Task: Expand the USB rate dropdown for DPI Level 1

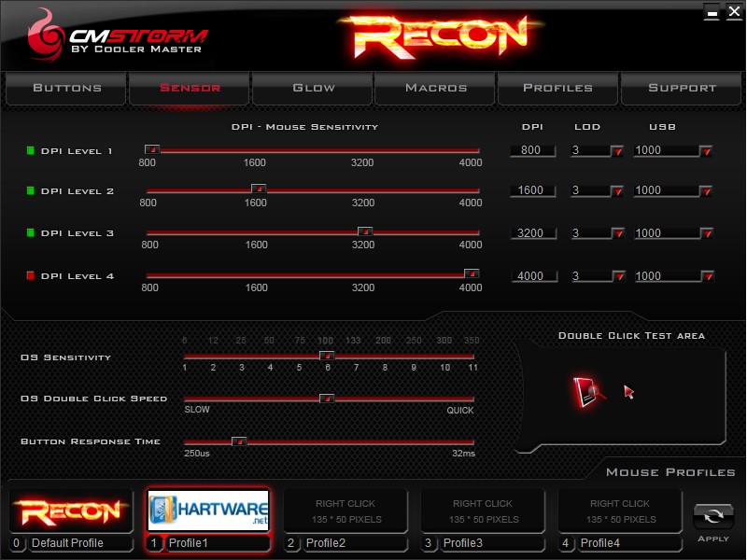Action: click(706, 151)
